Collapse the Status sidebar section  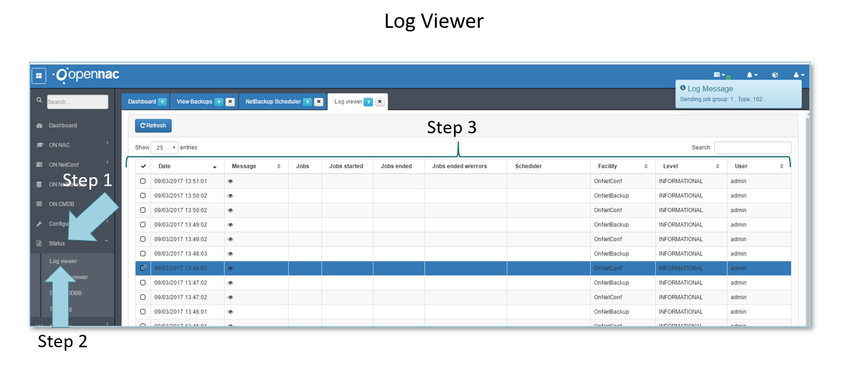pos(71,244)
